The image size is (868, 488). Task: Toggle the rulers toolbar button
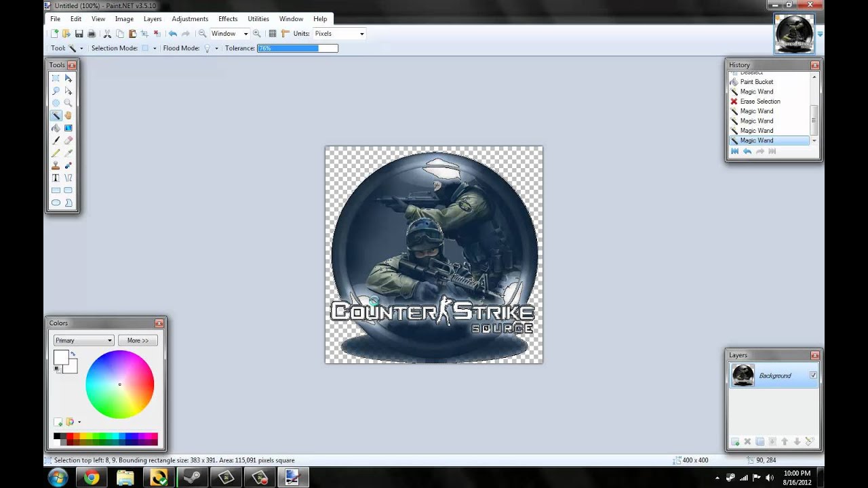click(x=285, y=34)
